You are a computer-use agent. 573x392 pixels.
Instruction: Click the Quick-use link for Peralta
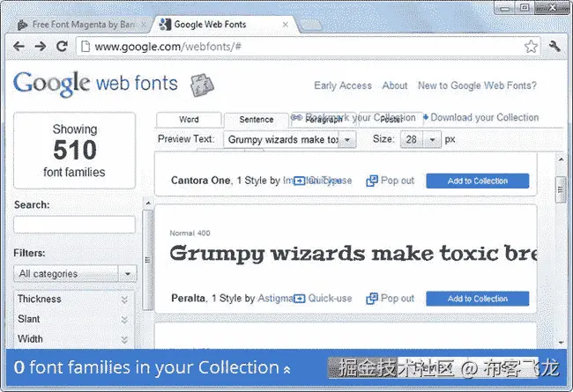330,299
